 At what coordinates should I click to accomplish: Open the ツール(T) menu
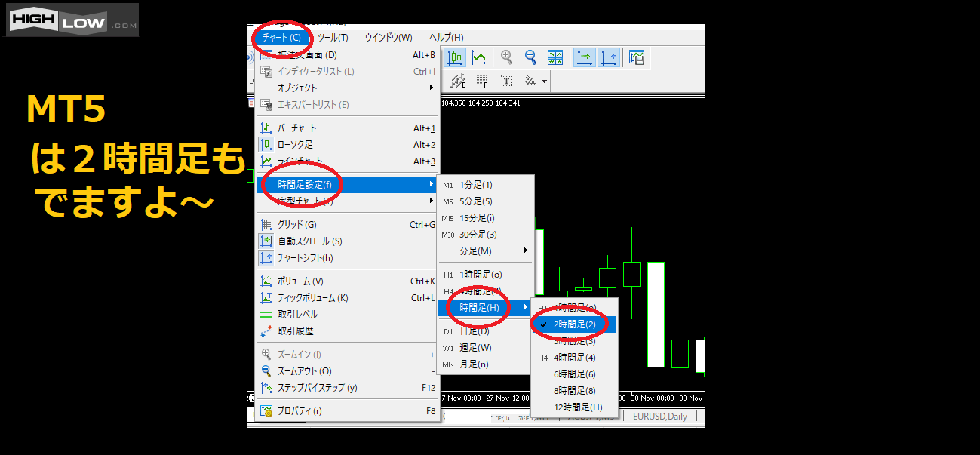click(x=332, y=37)
